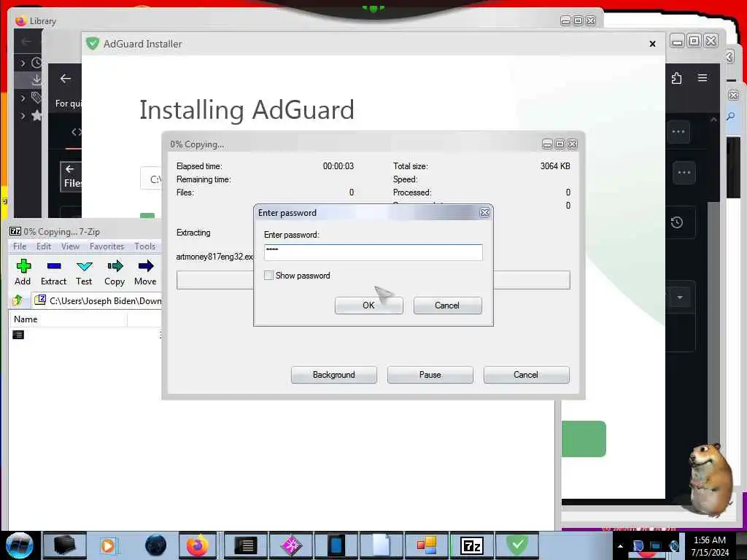The image size is (747, 560).
Task: Select the file entry icon in 7-Zip list
Action: click(18, 335)
